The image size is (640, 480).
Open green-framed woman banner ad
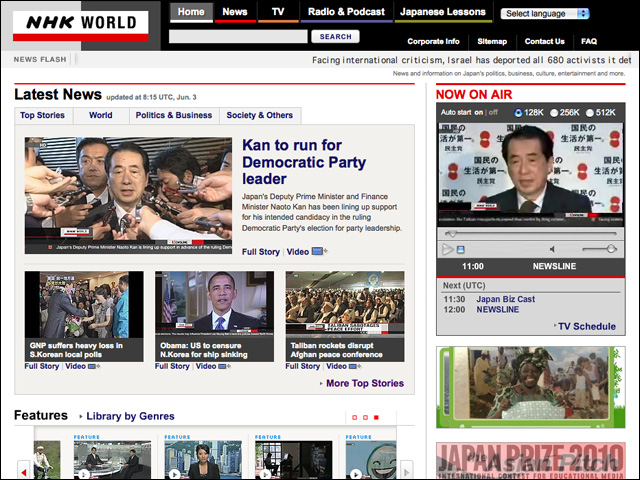click(x=531, y=387)
